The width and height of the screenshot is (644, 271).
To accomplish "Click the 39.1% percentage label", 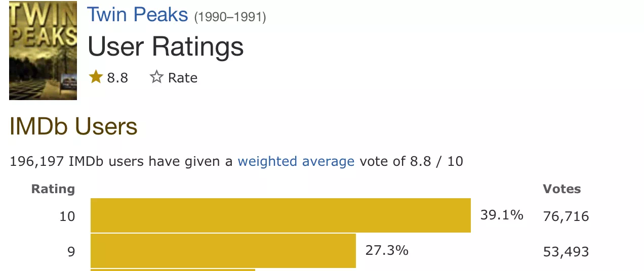I will pos(502,215).
